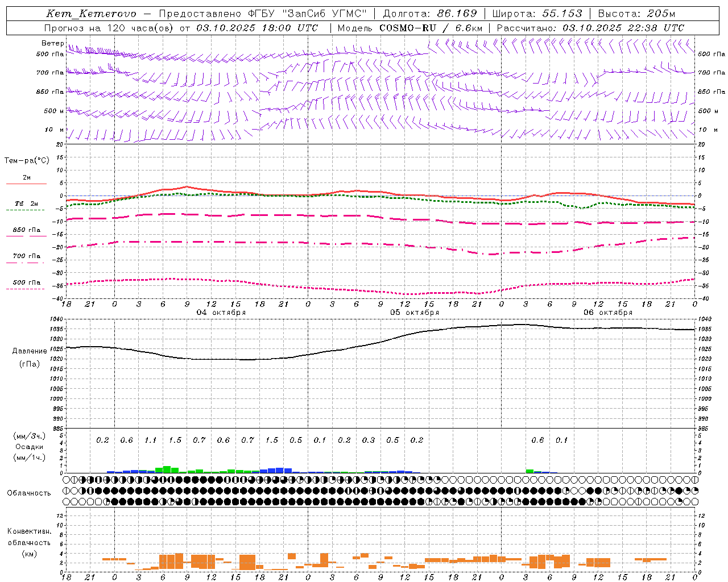Click the Kem_Kemerovo station title

coord(91,14)
